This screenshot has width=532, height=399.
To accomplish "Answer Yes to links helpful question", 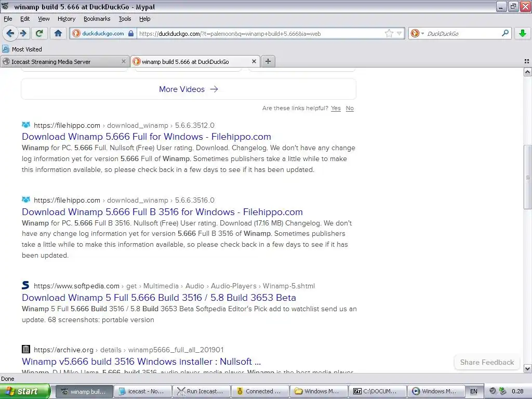I will [x=336, y=108].
